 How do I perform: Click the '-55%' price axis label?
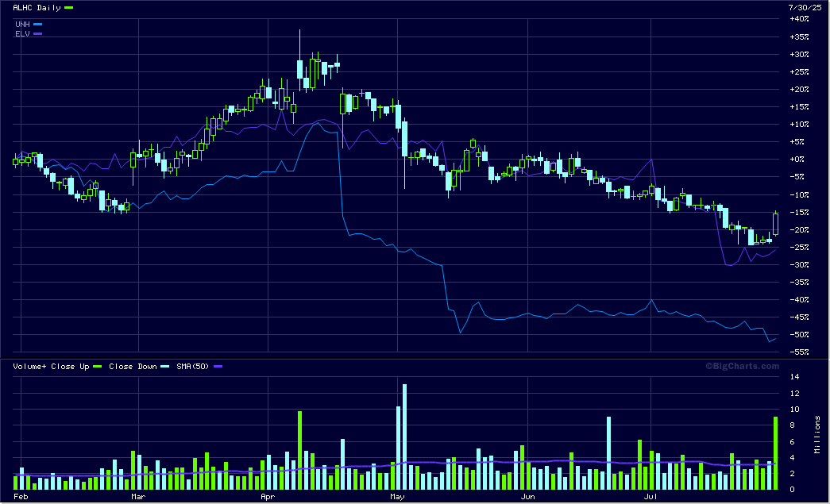[799, 352]
